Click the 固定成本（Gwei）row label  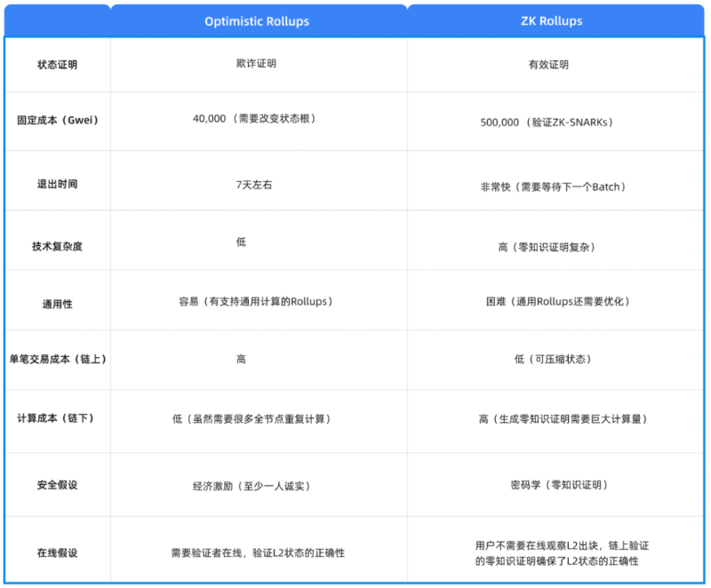tap(57, 123)
